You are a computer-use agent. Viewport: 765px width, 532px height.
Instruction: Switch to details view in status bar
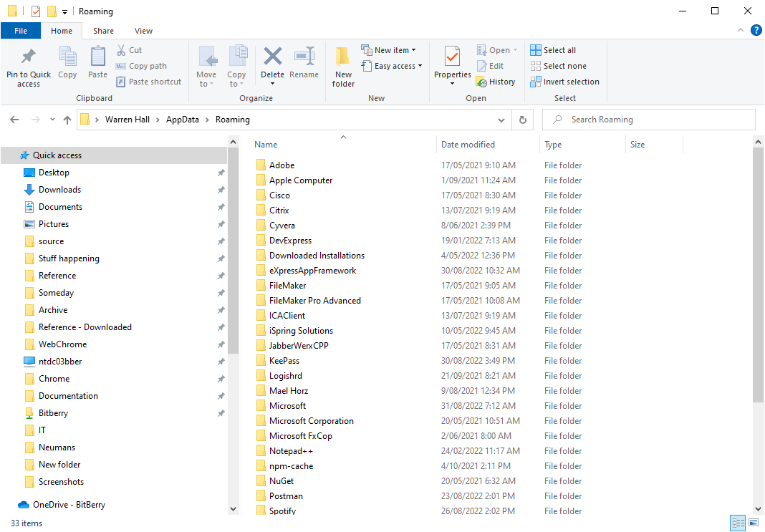pos(738,523)
